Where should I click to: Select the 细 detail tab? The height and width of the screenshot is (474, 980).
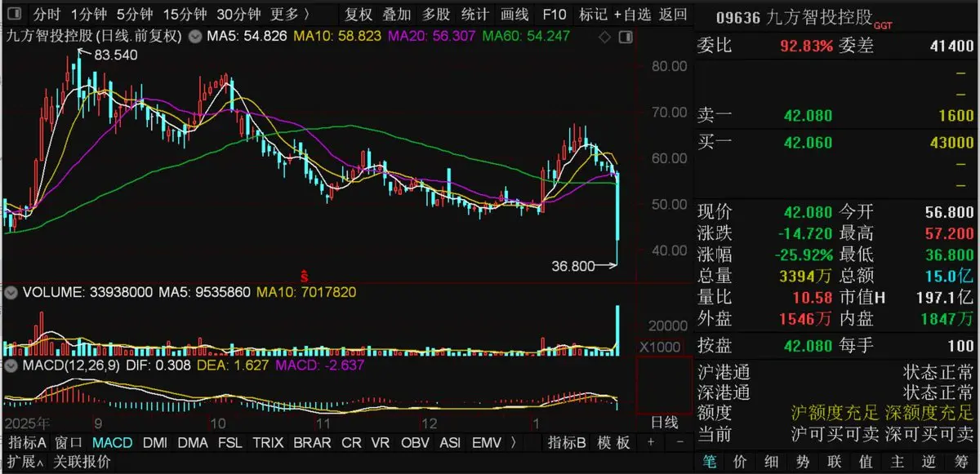click(773, 463)
